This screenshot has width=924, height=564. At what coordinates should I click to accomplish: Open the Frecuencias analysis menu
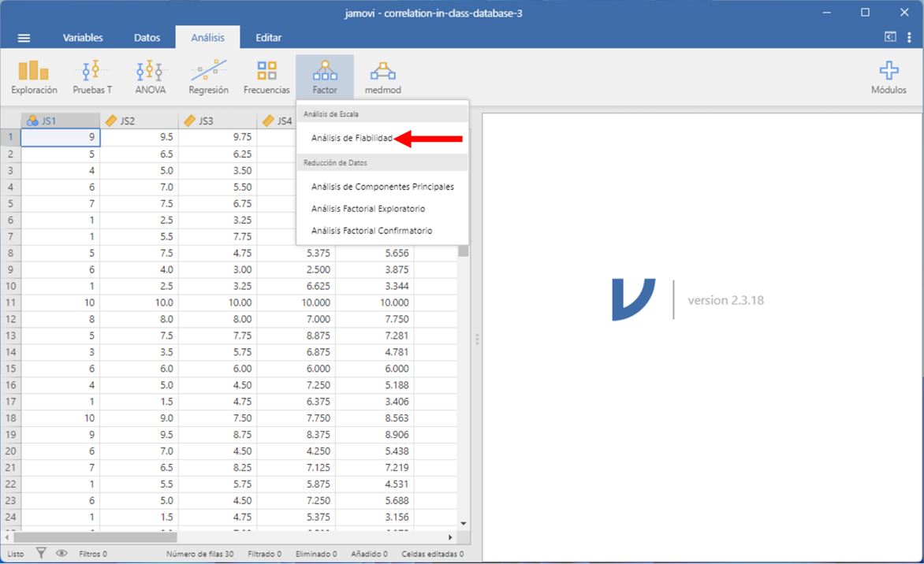pos(266,77)
